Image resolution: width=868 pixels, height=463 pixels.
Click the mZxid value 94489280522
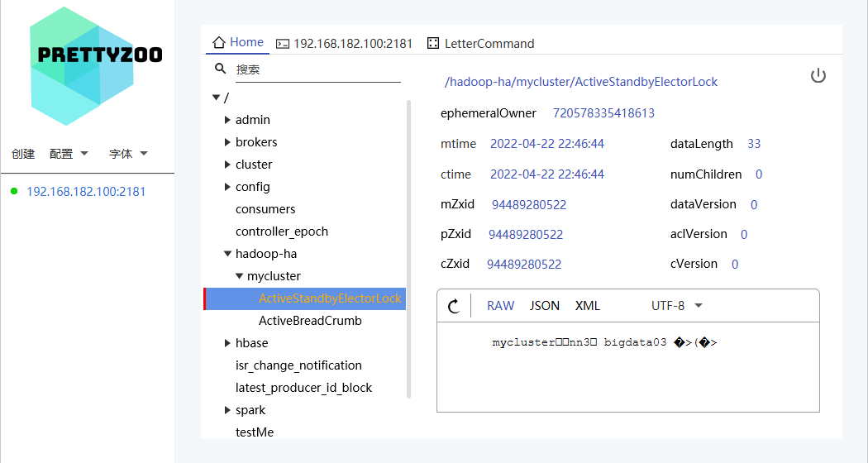pyautogui.click(x=529, y=204)
